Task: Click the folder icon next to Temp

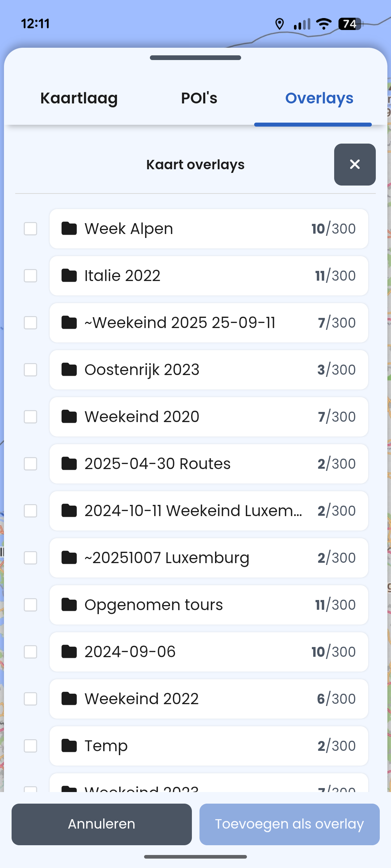Action: 69,746
